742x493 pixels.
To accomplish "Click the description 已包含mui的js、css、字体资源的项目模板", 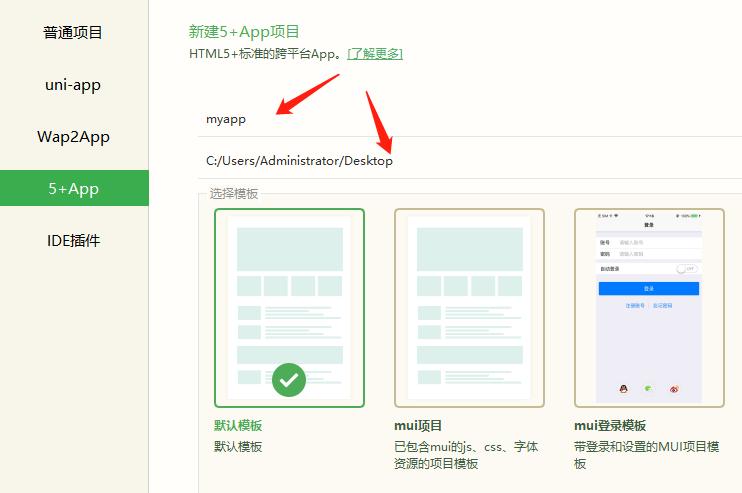I will tap(466, 455).
